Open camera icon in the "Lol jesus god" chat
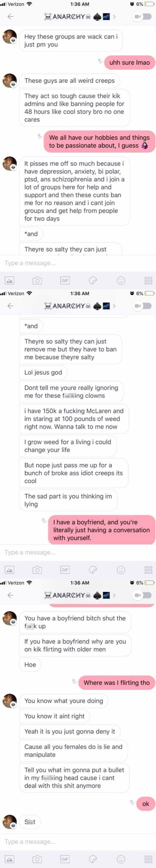 37,570
